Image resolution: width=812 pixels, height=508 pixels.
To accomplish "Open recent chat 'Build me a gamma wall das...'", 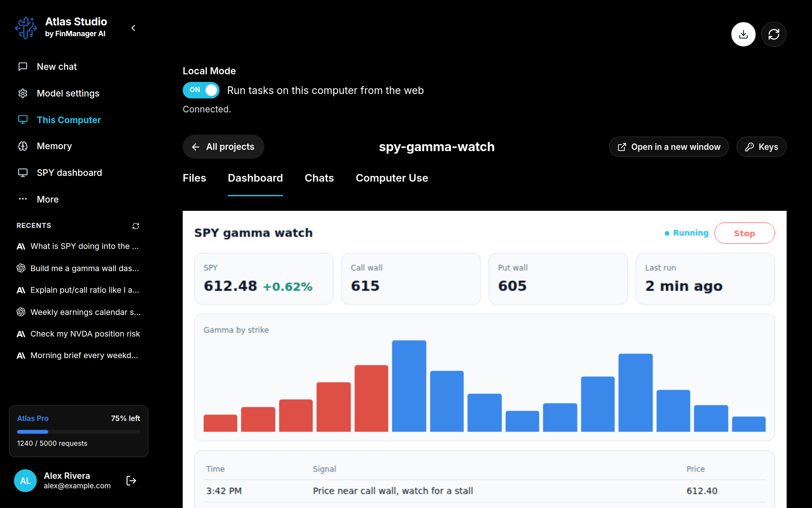I will [79, 268].
